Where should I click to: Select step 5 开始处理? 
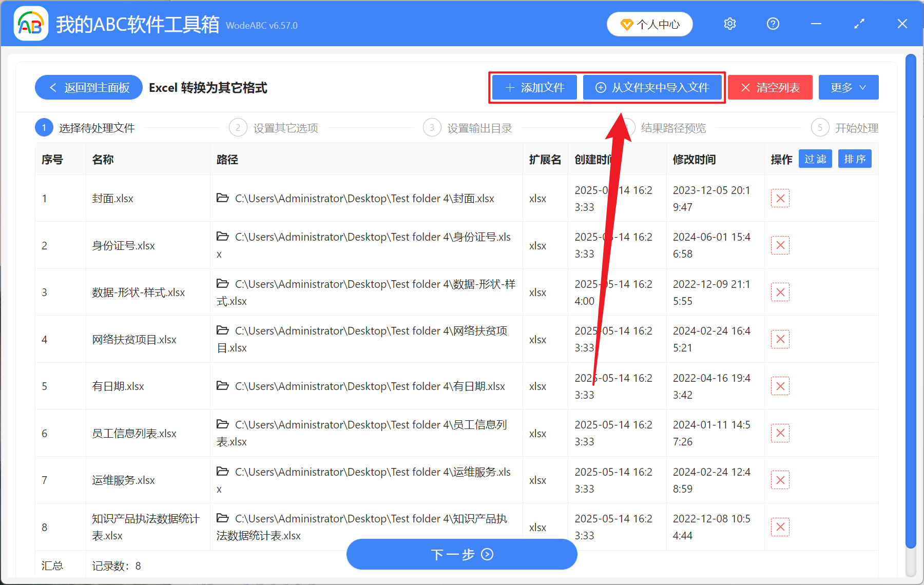856,128
